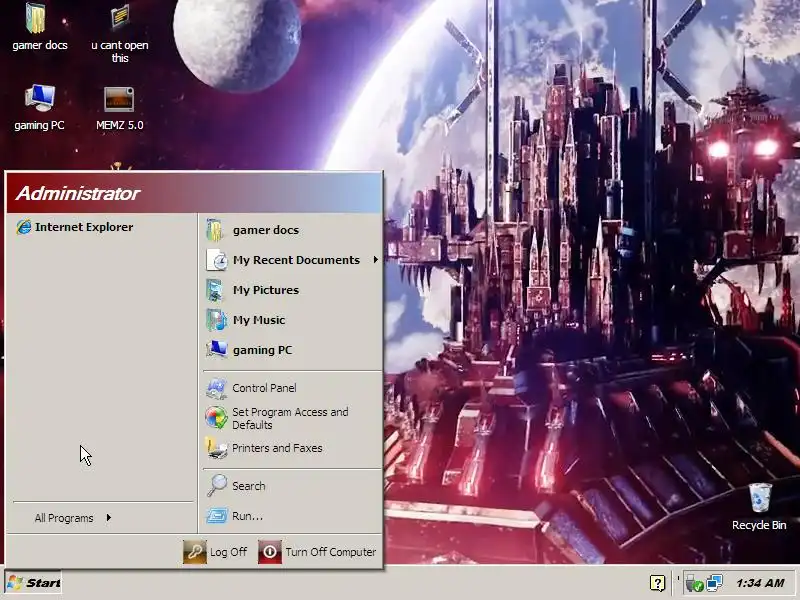Image resolution: width=800 pixels, height=600 pixels.
Task: Click the My Recent Documents text label
Action: click(x=296, y=260)
